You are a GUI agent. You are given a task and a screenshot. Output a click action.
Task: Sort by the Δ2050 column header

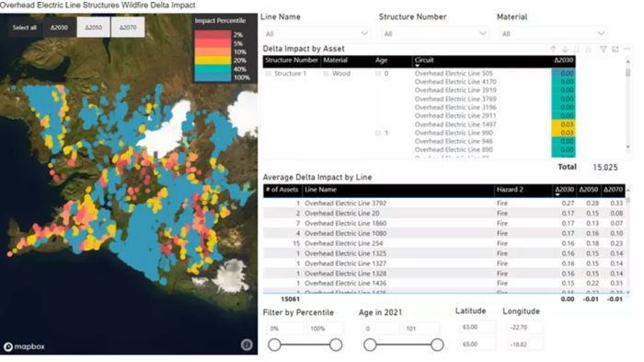[x=588, y=190]
